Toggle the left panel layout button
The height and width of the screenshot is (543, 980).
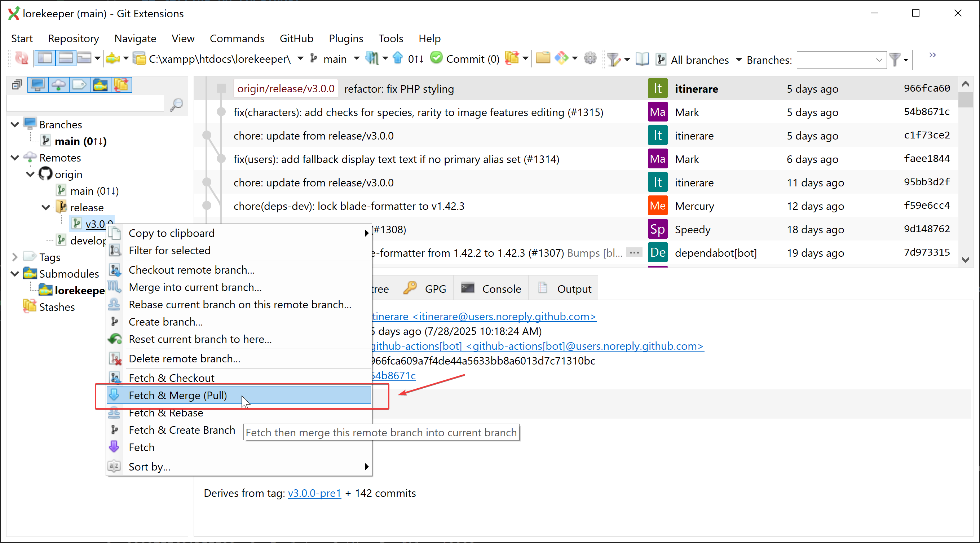(x=45, y=59)
